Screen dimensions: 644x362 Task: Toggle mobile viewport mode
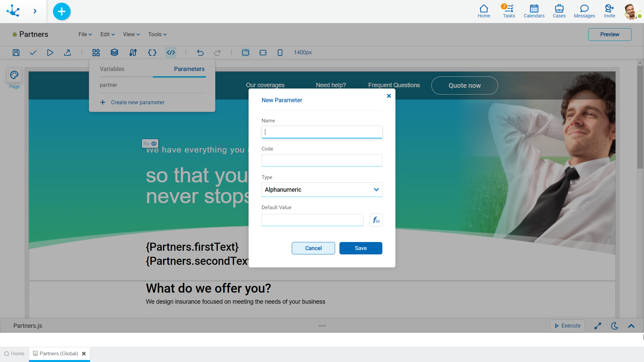[x=280, y=53]
